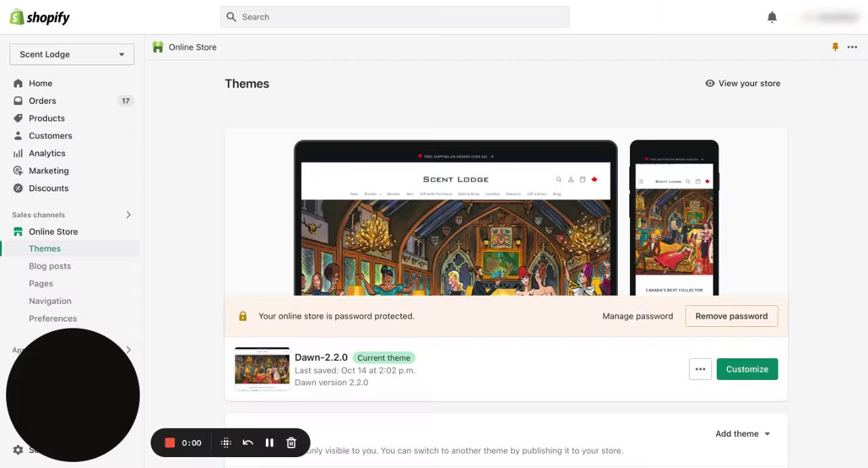Open the notifications bell
Viewport: 868px width, 468px height.
pos(772,17)
